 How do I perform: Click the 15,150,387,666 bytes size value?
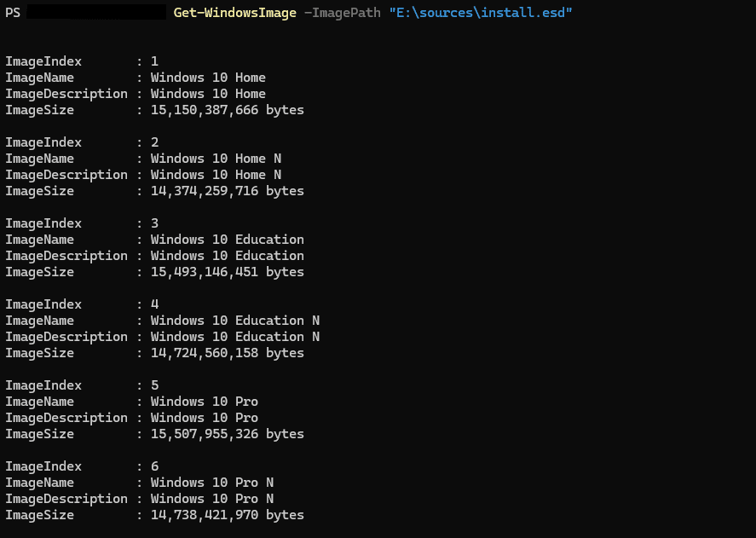(227, 110)
